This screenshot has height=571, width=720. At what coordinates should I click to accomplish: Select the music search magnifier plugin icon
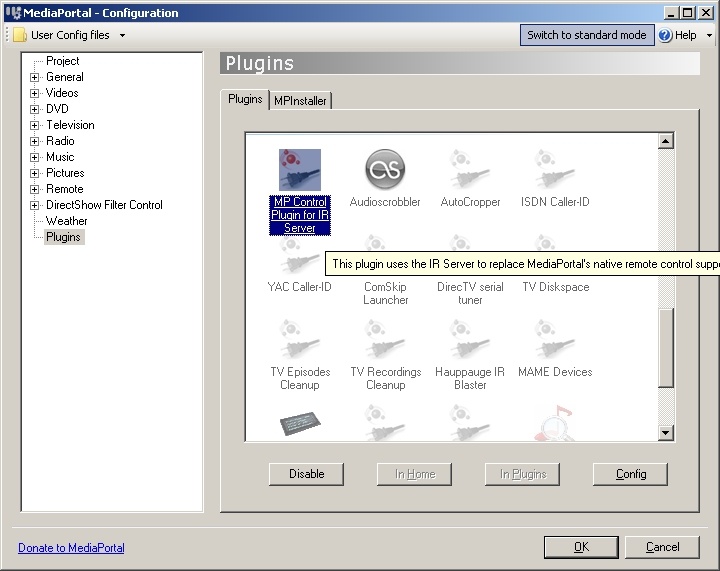(x=555, y=423)
